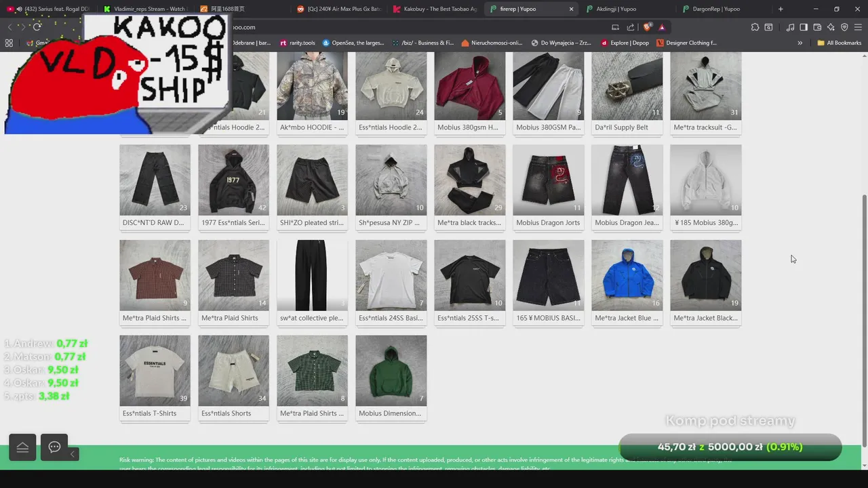The width and height of the screenshot is (868, 488).
Task: Open the Brave Shields lion icon
Action: pyautogui.click(x=647, y=27)
